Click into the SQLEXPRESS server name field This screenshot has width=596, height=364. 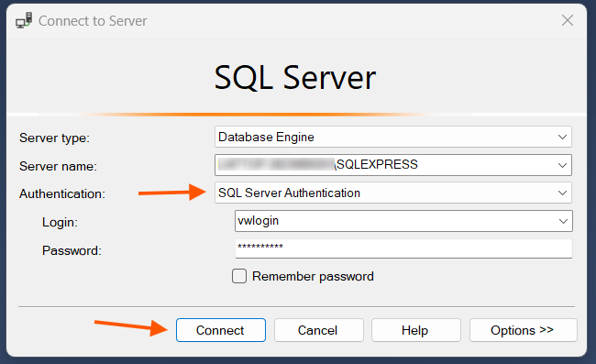(x=393, y=165)
